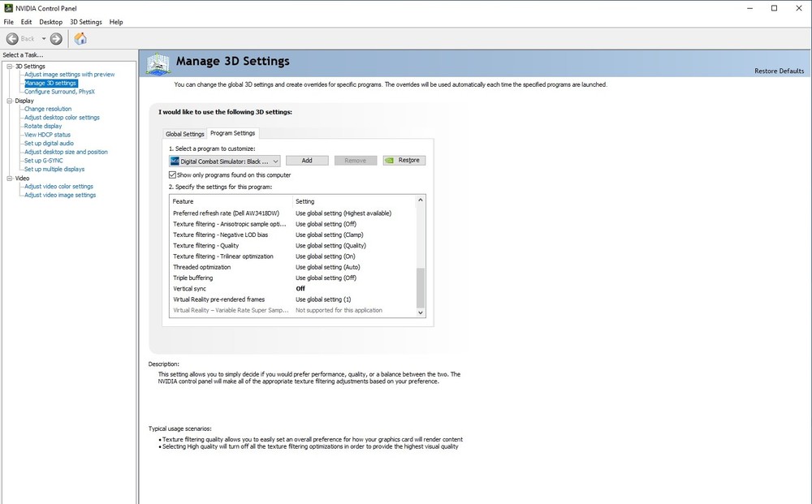Image resolution: width=812 pixels, height=504 pixels.
Task: Open the Desktop menu
Action: 50,22
